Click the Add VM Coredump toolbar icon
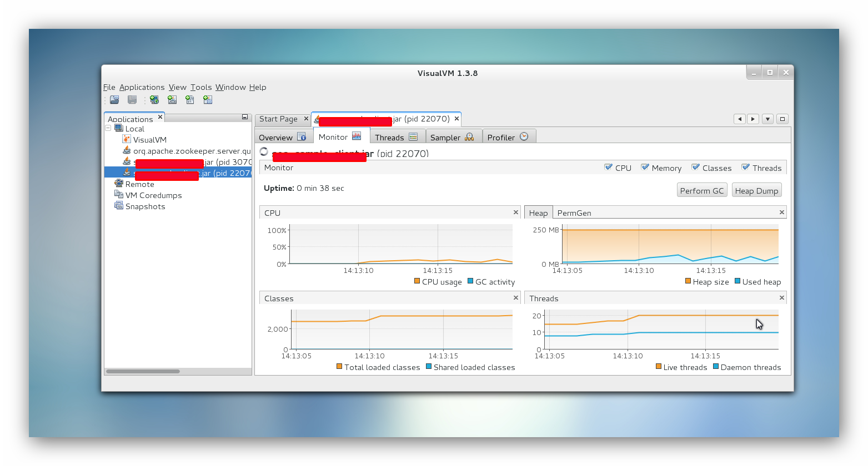 click(x=190, y=100)
